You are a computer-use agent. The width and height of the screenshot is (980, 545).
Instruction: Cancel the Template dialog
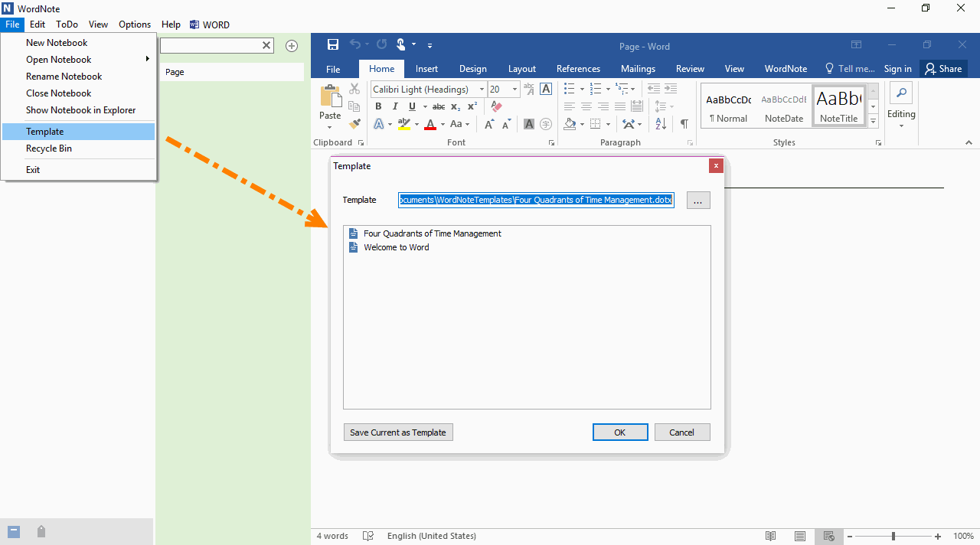tap(682, 432)
